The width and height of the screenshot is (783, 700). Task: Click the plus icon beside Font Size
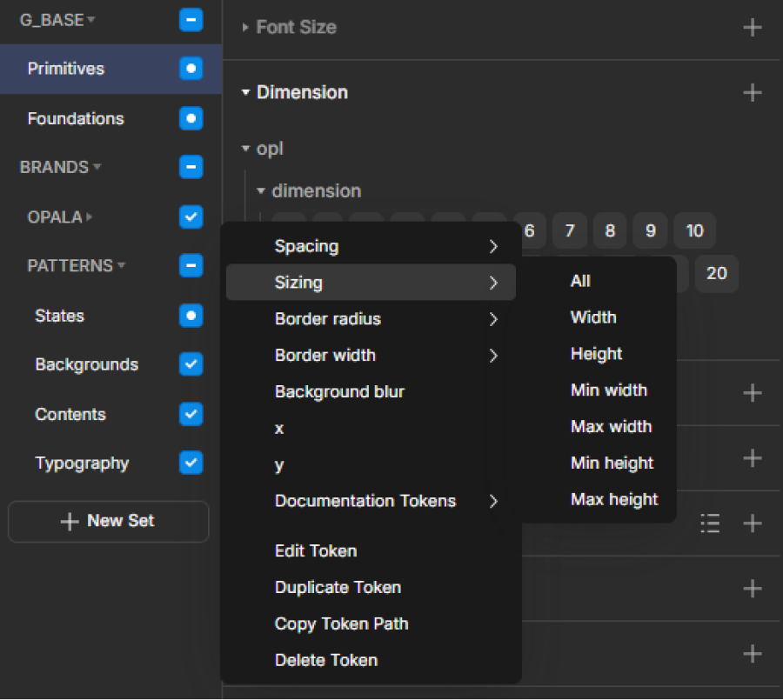[752, 28]
